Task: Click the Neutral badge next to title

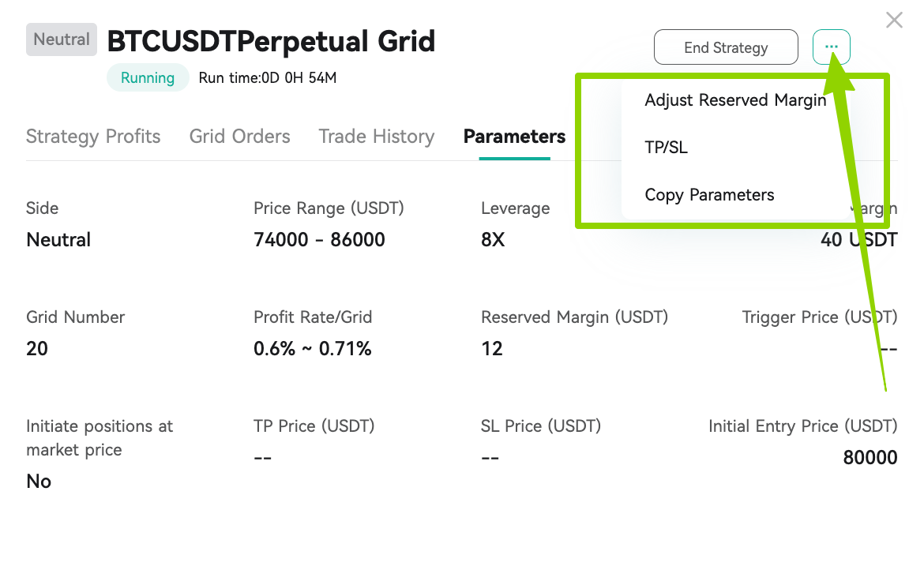Action: (62, 39)
